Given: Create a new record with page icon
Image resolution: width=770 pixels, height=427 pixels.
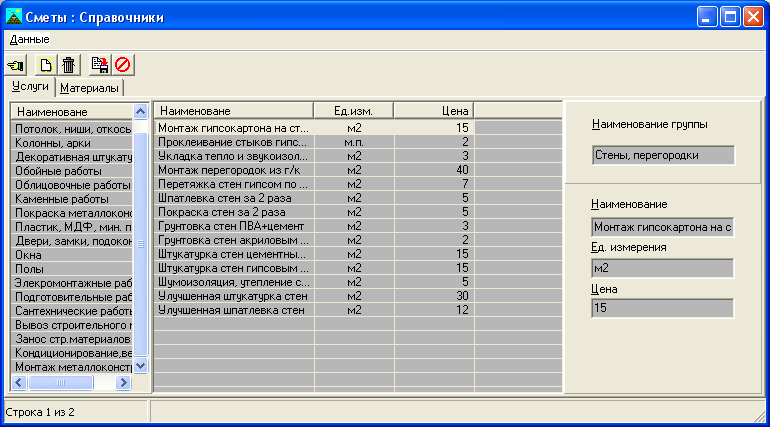Looking at the screenshot, I should 45,65.
